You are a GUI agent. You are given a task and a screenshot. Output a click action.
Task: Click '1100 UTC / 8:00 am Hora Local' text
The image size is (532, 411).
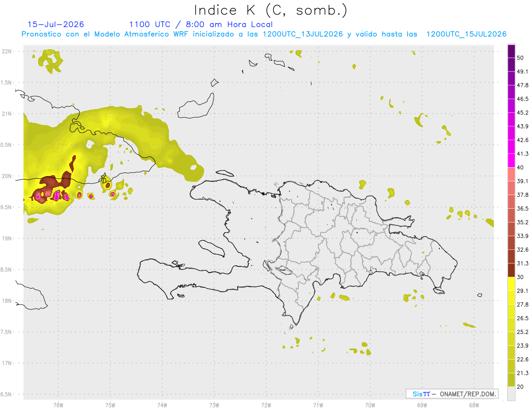coord(201,24)
